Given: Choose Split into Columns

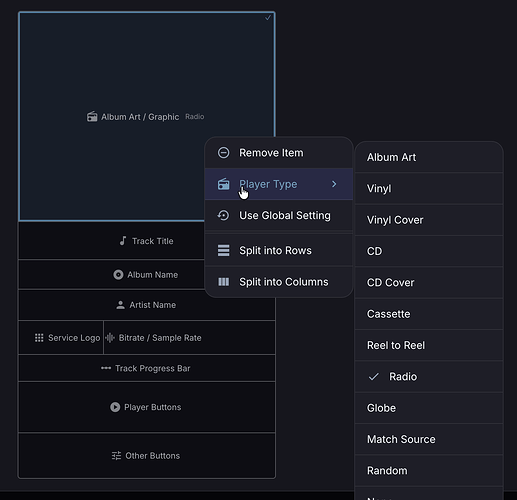Looking at the screenshot, I should [x=279, y=282].
